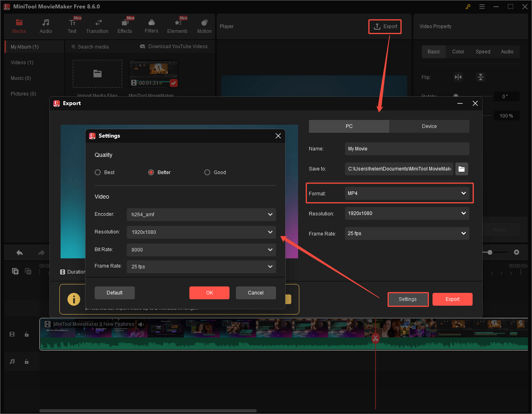
Task: Click the horizontal Flip icon
Action: tap(458, 77)
